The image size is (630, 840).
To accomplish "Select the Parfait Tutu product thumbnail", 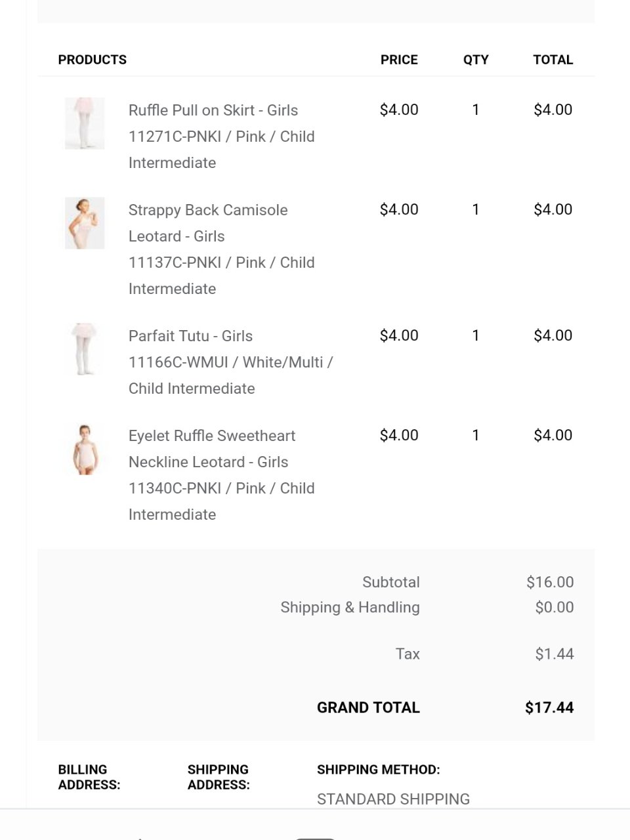I will pyautogui.click(x=85, y=349).
